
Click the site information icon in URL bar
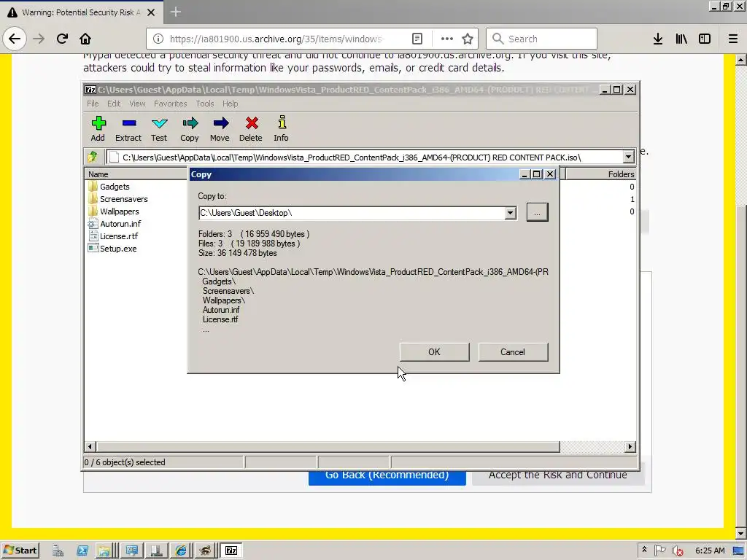coord(158,39)
